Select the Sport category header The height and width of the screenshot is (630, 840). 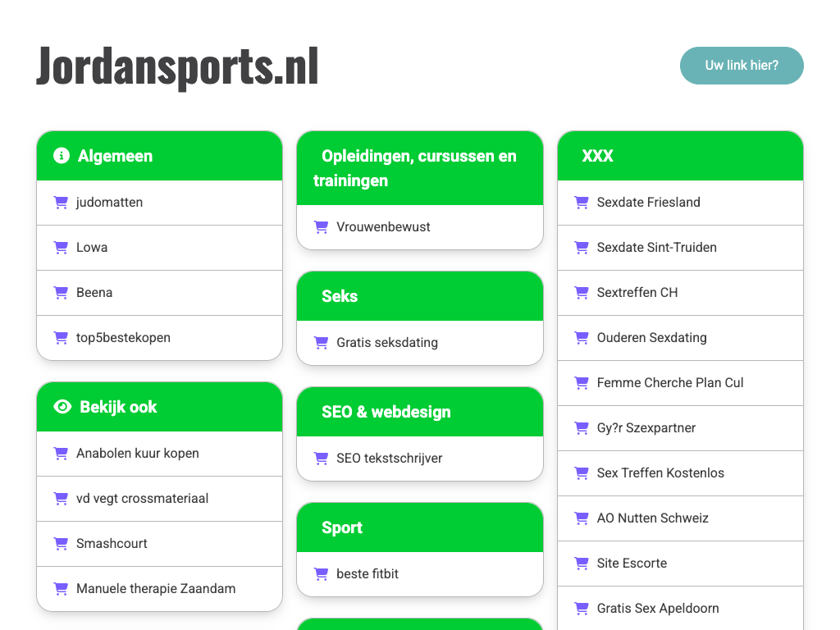pyautogui.click(x=342, y=527)
